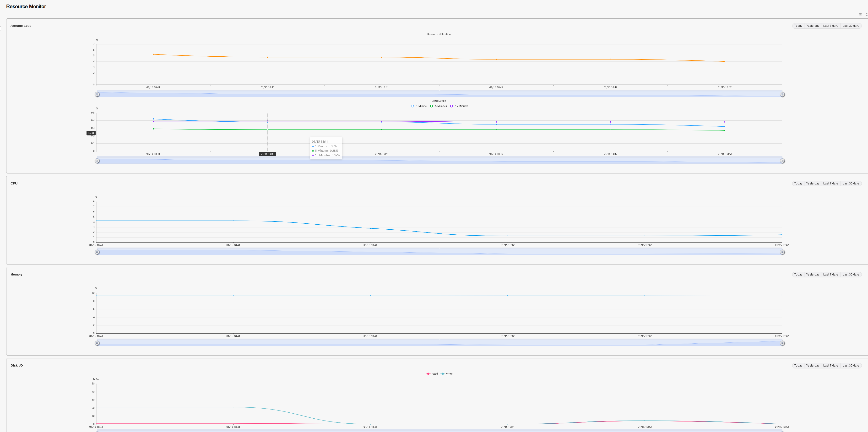The width and height of the screenshot is (868, 432).
Task: Click the Today button in Memory panel
Action: 798,275
